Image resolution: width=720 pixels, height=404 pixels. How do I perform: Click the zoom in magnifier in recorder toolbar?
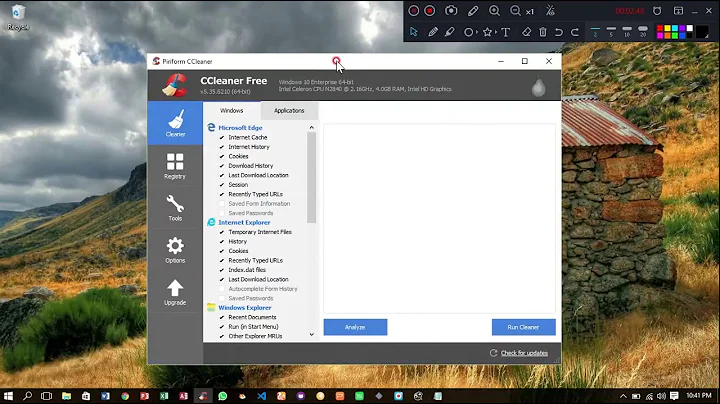[x=494, y=11]
